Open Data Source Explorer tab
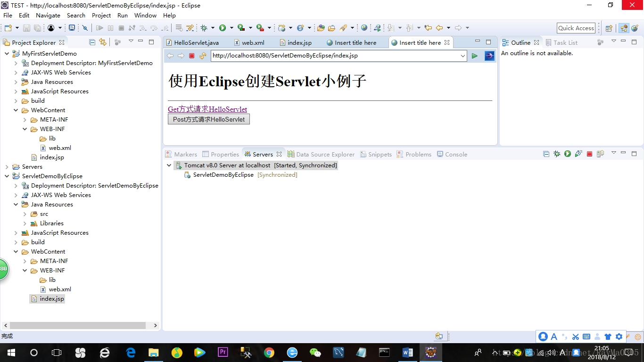Screen dimensions: 644x362 (x=321, y=154)
